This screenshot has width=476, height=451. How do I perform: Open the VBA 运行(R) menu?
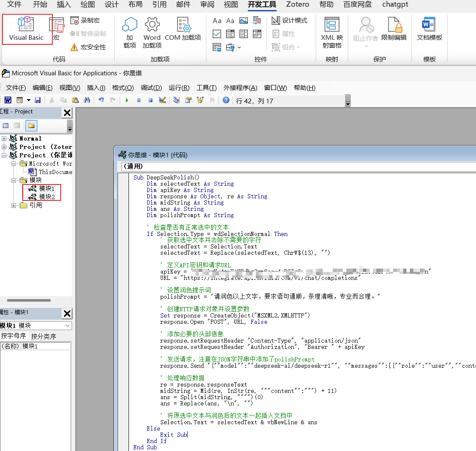(x=179, y=88)
